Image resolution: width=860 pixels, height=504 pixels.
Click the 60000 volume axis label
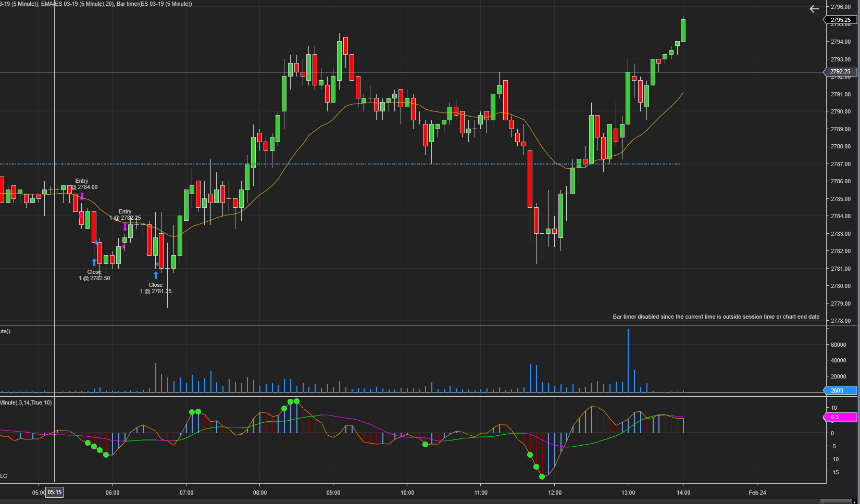(839, 345)
